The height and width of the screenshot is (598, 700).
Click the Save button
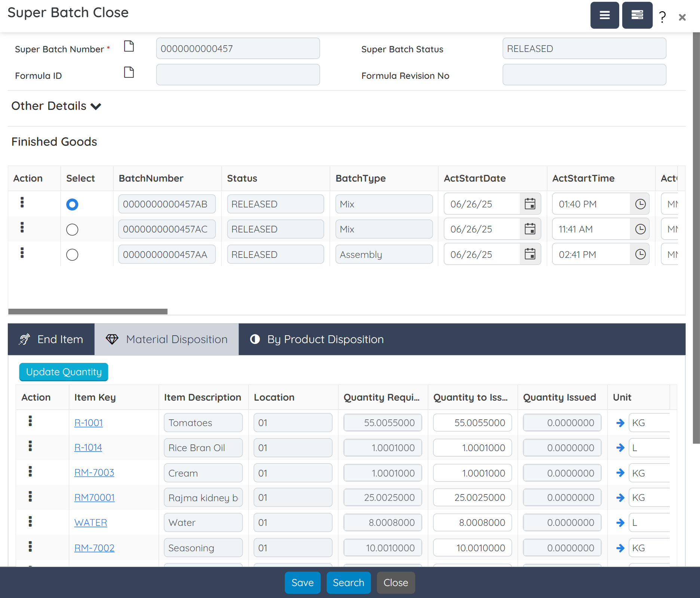(303, 583)
